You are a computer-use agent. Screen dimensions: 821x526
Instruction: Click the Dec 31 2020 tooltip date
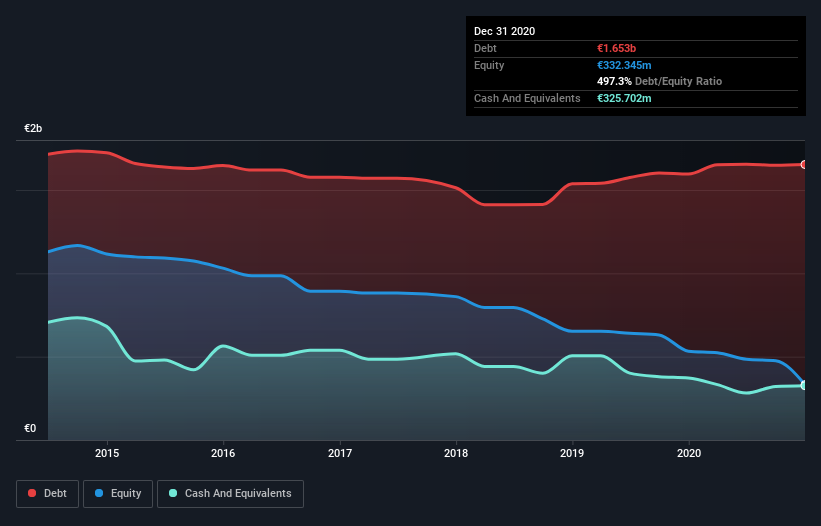click(x=505, y=31)
